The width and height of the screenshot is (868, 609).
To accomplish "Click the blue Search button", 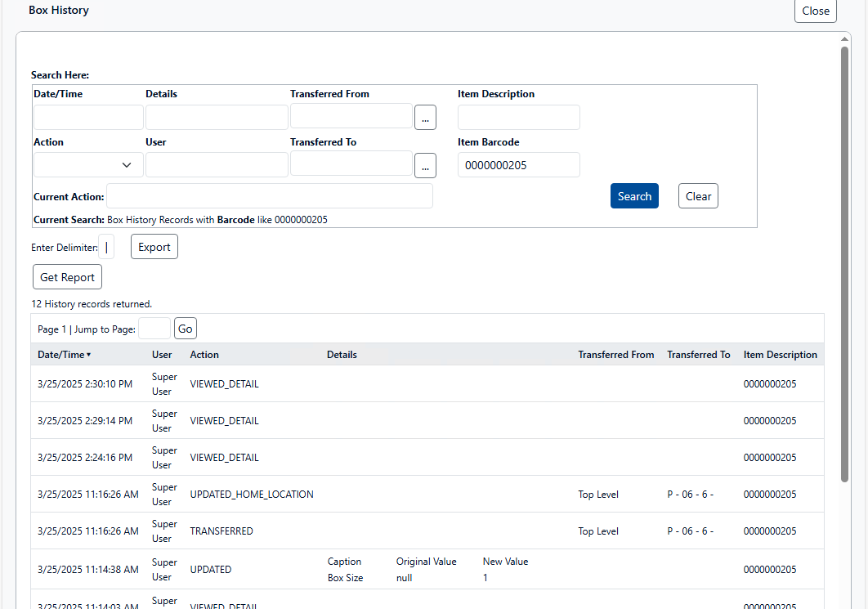I will coord(634,196).
